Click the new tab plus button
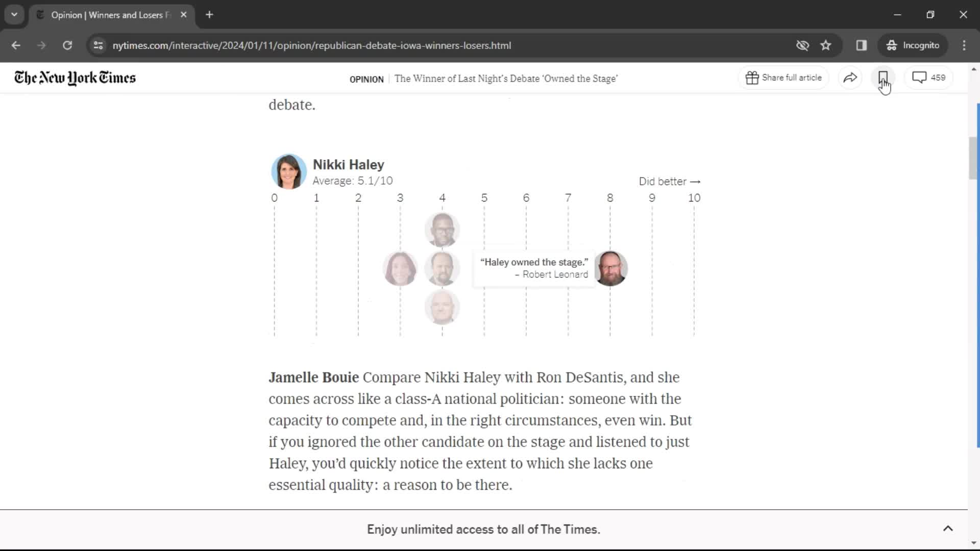This screenshot has height=551, width=980. pos(209,14)
